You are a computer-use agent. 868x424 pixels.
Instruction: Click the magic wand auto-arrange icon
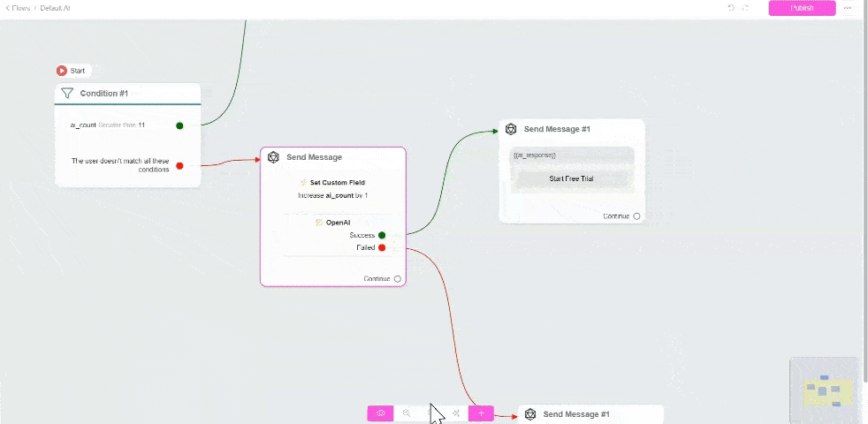pos(456,413)
